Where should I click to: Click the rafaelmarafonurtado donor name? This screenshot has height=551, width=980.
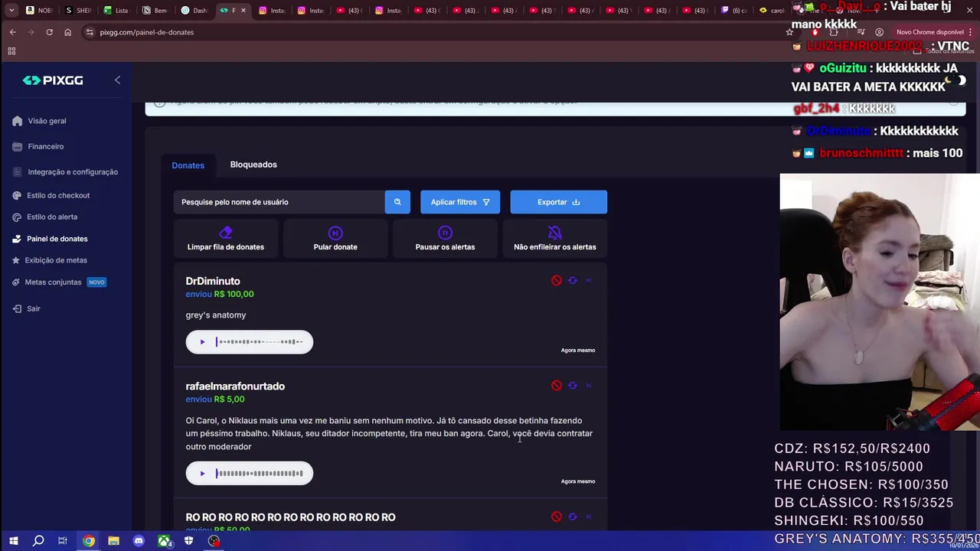pyautogui.click(x=235, y=386)
